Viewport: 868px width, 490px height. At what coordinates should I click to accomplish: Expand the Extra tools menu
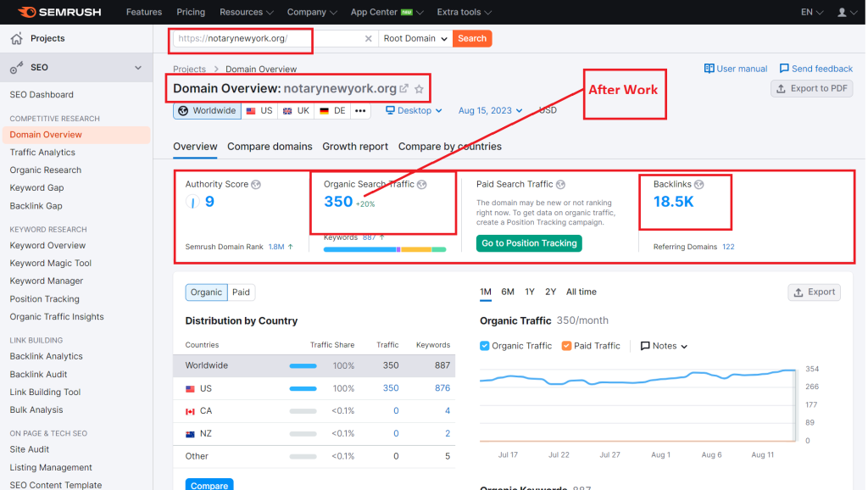(x=464, y=12)
